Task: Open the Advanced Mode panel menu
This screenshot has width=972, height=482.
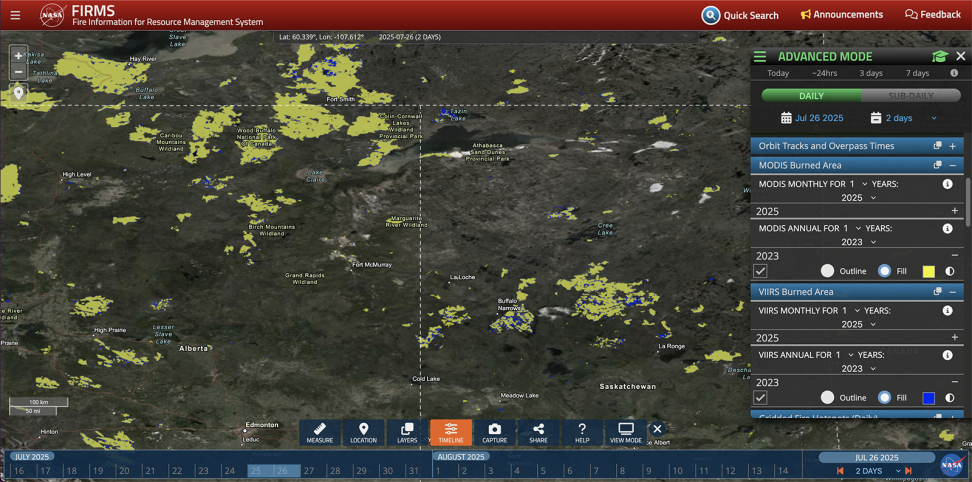Action: click(760, 57)
